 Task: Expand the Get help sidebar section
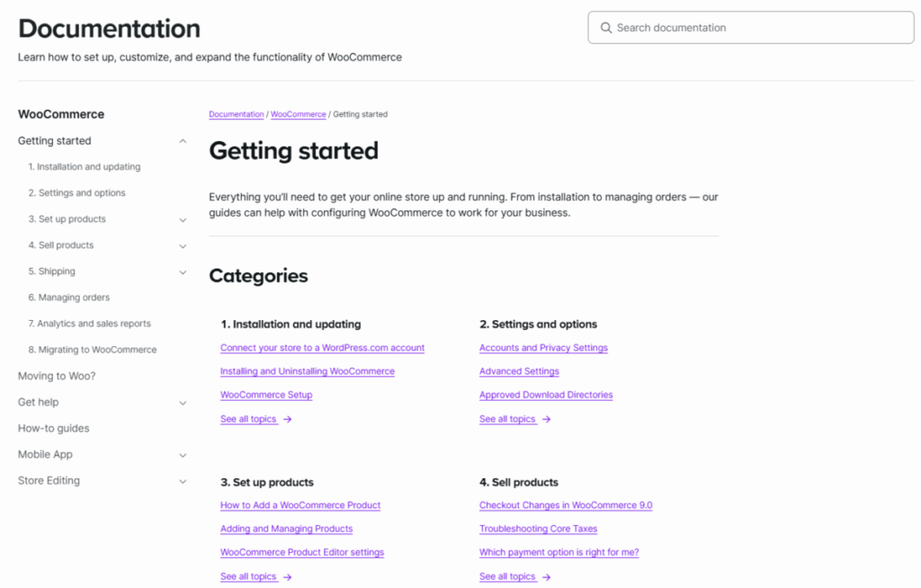point(183,403)
